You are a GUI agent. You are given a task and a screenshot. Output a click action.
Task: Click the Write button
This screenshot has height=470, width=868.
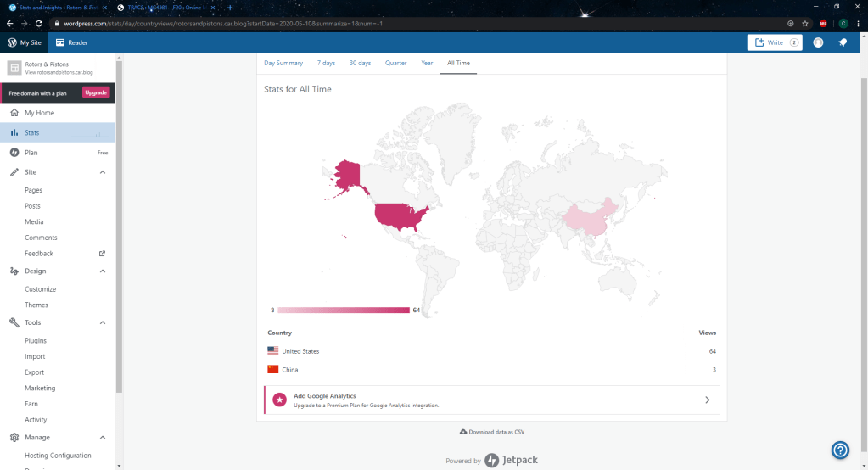tap(774, 42)
